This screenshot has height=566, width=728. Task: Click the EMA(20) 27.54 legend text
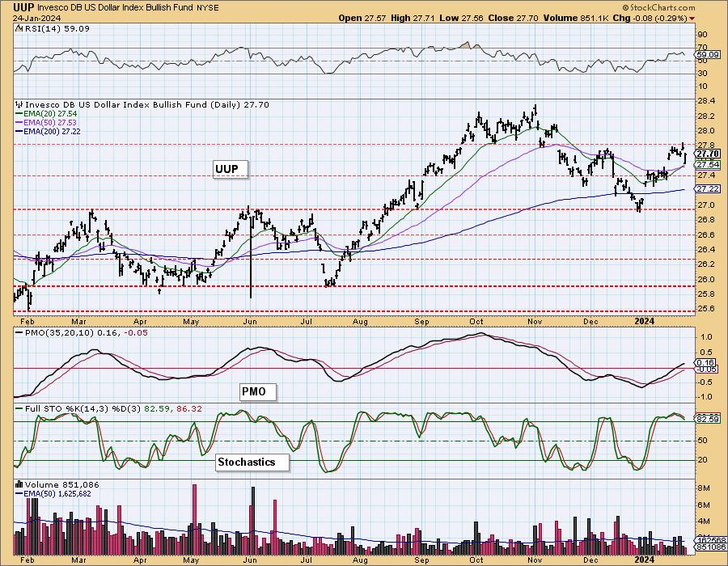(x=51, y=114)
